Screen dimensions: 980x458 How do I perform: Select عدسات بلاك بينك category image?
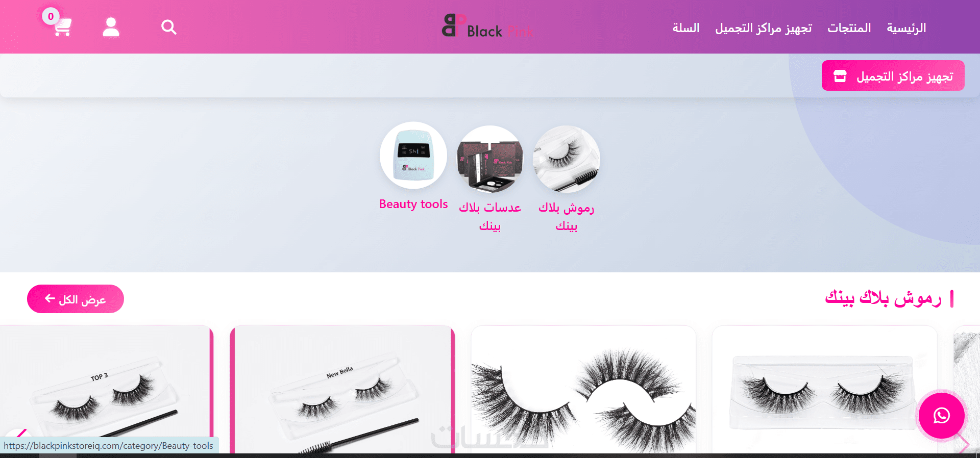(x=490, y=159)
